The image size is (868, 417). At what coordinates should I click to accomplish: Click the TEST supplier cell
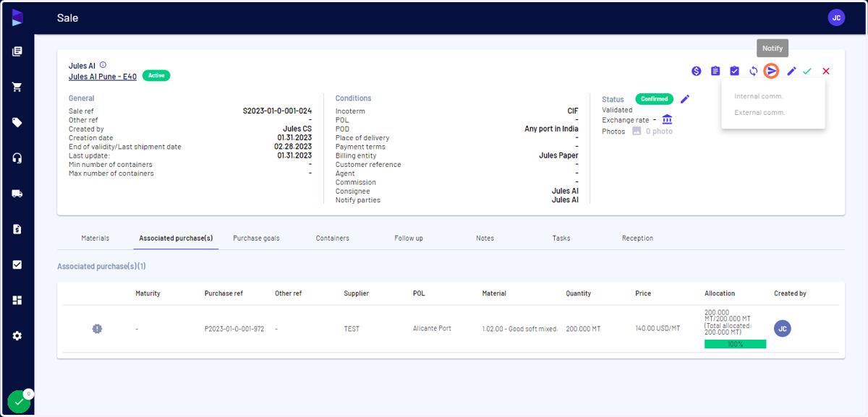(x=352, y=329)
